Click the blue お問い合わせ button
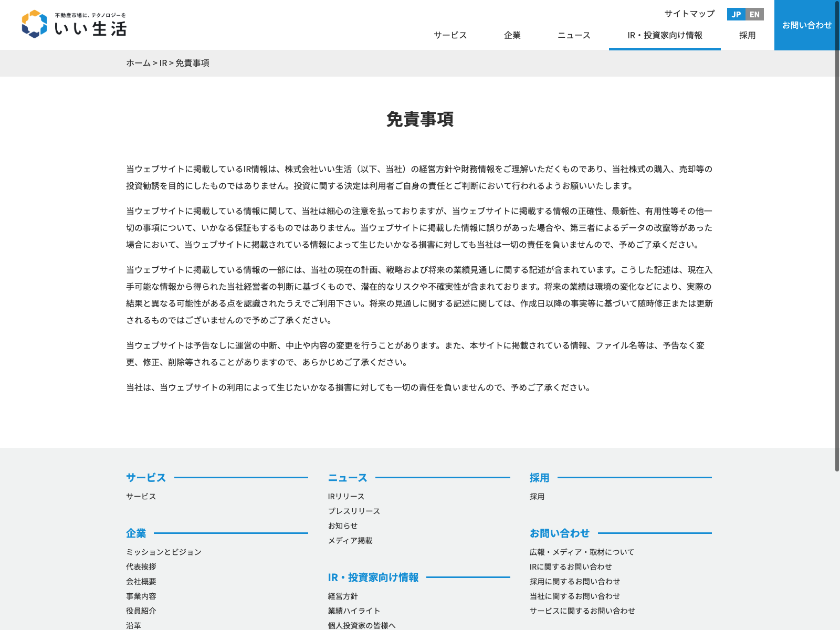 806,25
